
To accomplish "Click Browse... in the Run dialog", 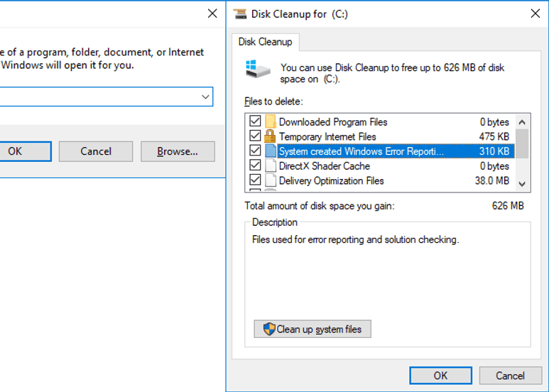I will coord(178,151).
